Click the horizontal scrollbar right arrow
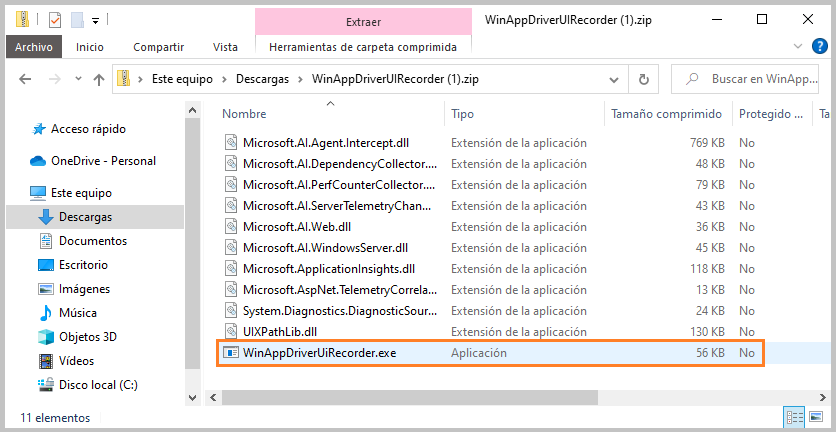Screen dimensions: 836x432 tap(824, 398)
